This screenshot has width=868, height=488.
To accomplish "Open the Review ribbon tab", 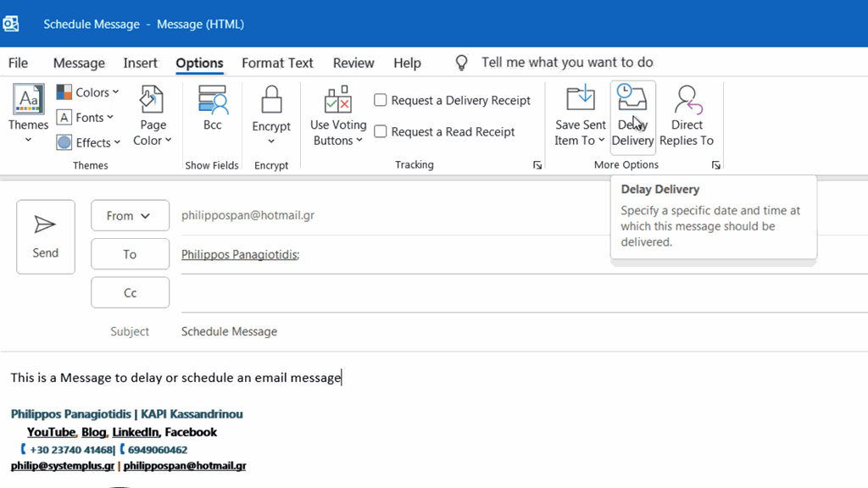I will [x=353, y=63].
